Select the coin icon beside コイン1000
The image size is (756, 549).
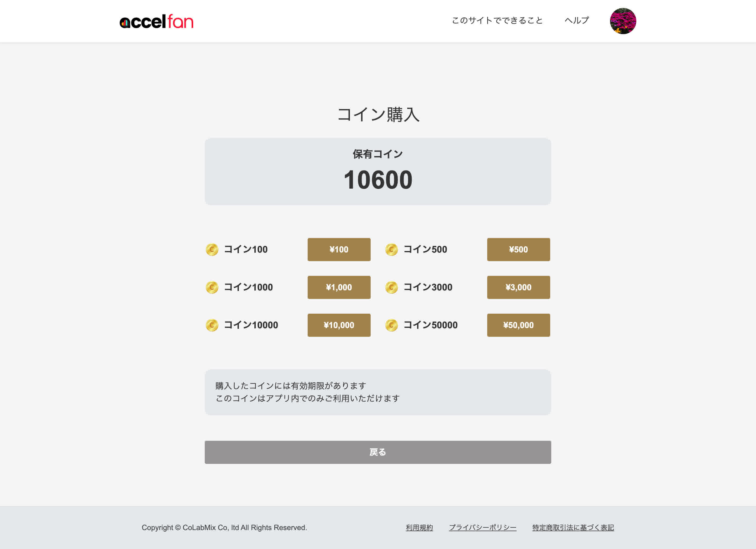[x=212, y=288]
